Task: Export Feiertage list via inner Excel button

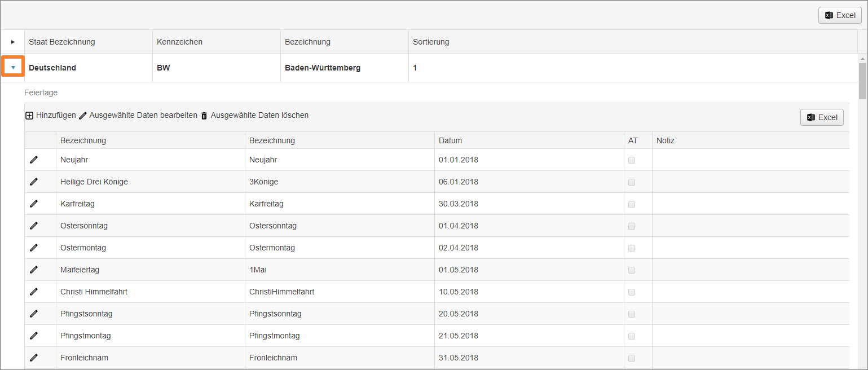Action: pyautogui.click(x=822, y=117)
